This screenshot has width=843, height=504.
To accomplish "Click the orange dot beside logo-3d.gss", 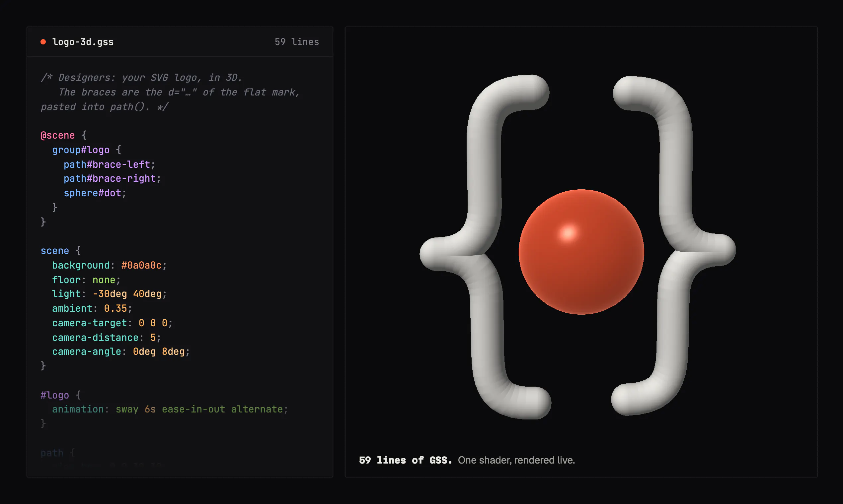I will coord(43,42).
